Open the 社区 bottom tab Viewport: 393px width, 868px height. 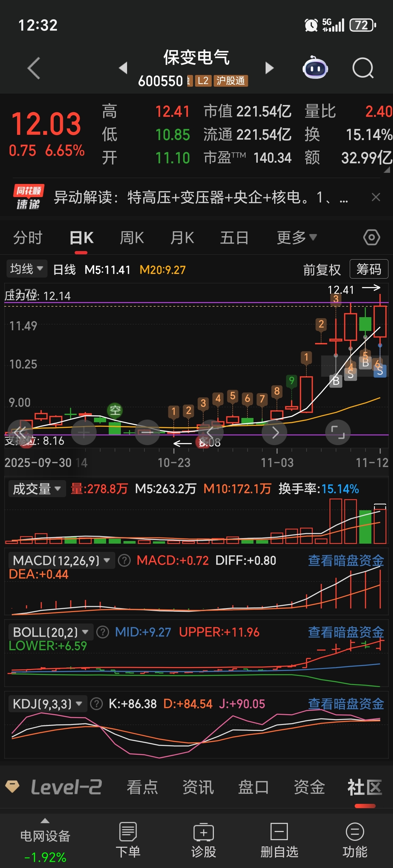click(365, 787)
